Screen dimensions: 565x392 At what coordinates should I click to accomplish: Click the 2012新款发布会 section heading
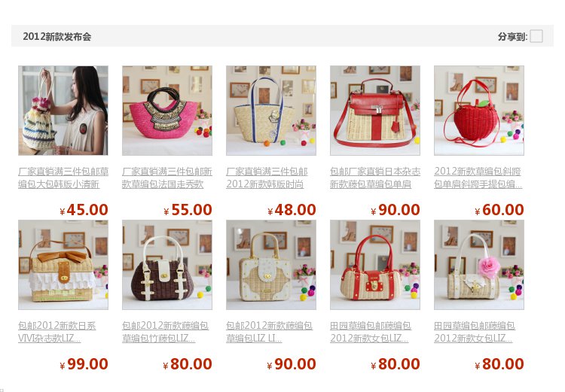[57, 36]
